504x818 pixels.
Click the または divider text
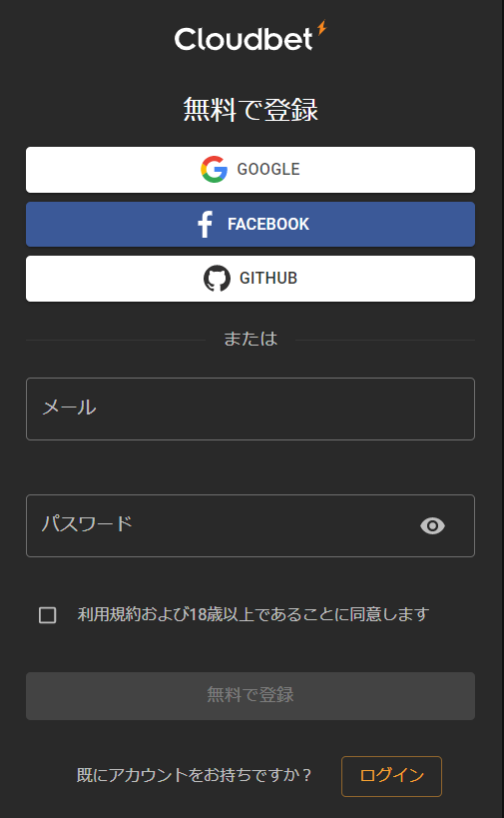click(251, 340)
